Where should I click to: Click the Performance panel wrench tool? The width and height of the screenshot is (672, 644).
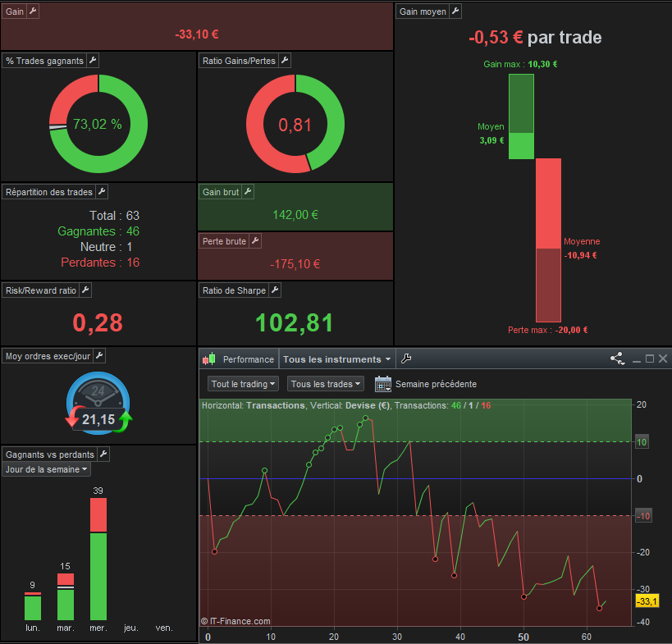[406, 359]
